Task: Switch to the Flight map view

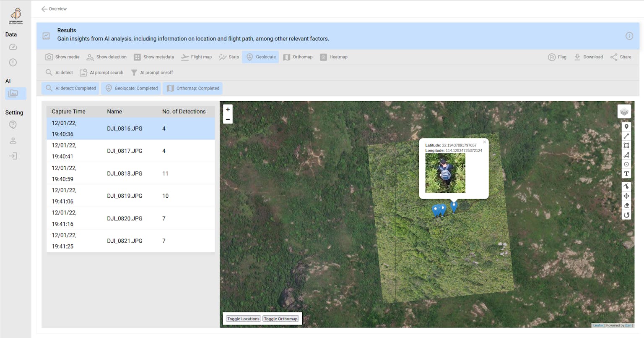Action: [196, 57]
